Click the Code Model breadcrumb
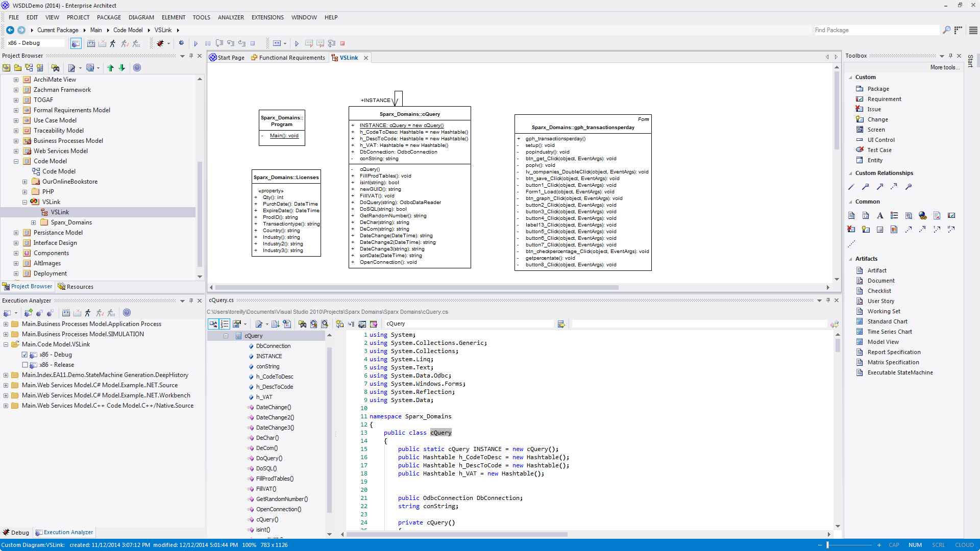 pos(128,30)
